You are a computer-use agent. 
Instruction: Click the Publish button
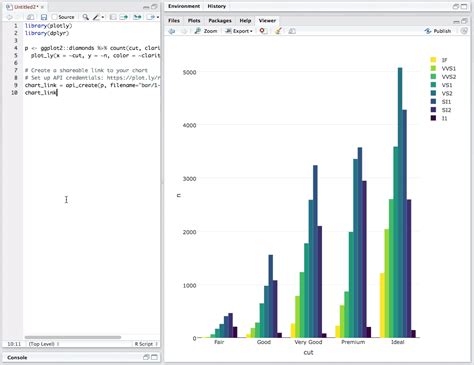[x=438, y=31]
